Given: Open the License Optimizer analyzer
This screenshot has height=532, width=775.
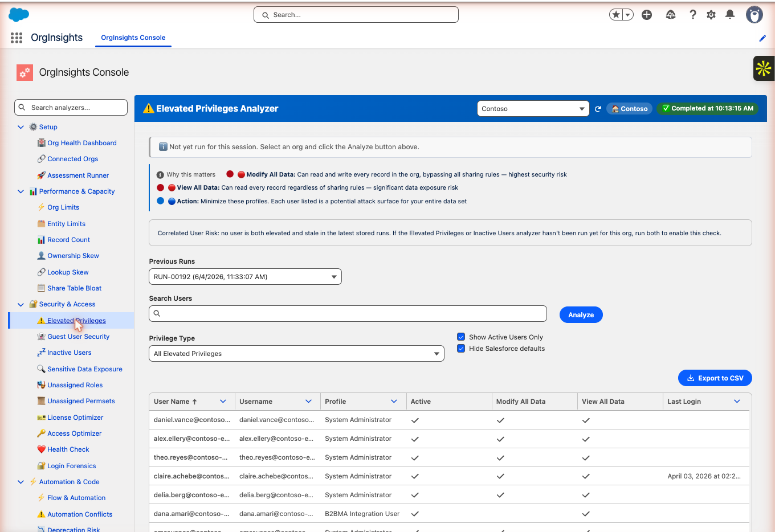Looking at the screenshot, I should (75, 418).
